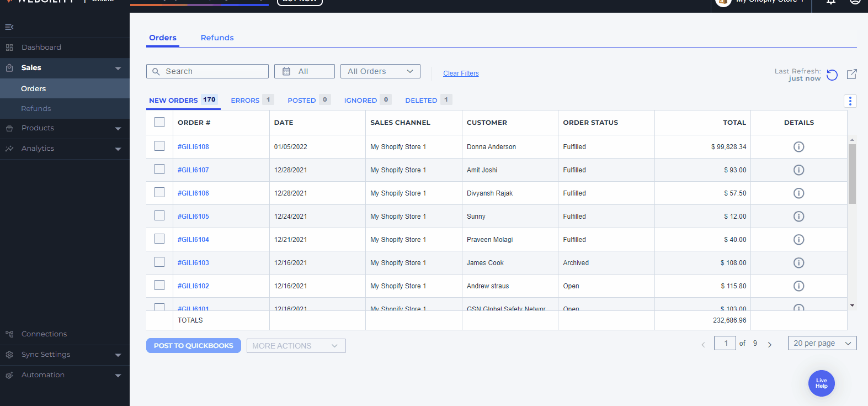
Task: Collapse the sidebar with the hamburger icon
Action: [x=9, y=27]
